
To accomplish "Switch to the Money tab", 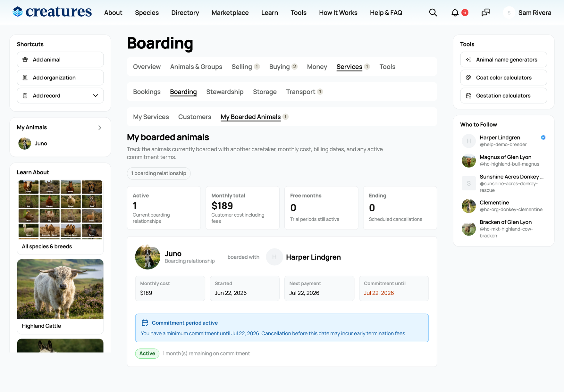I will click(317, 67).
